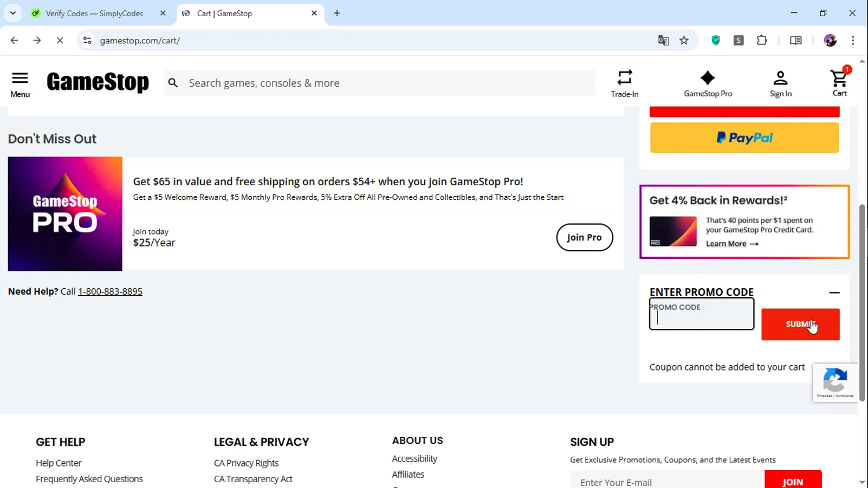Close the Cart GameStop tab

pos(314,13)
